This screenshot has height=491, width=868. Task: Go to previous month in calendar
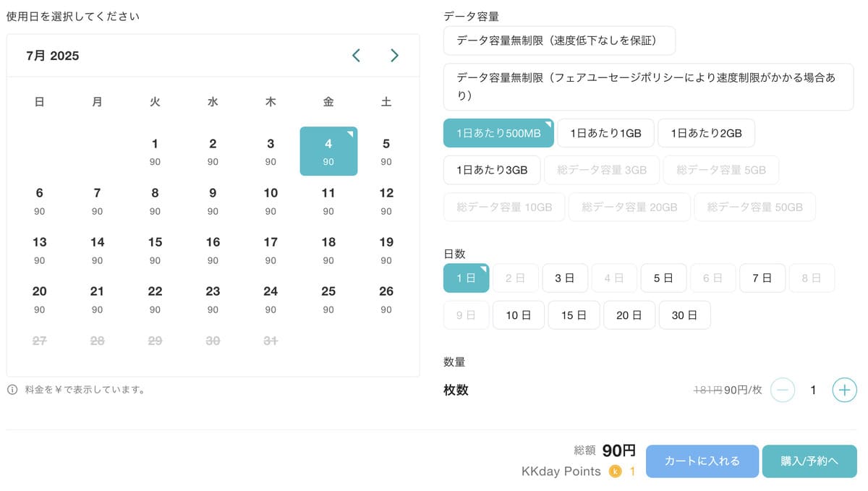pyautogui.click(x=356, y=56)
